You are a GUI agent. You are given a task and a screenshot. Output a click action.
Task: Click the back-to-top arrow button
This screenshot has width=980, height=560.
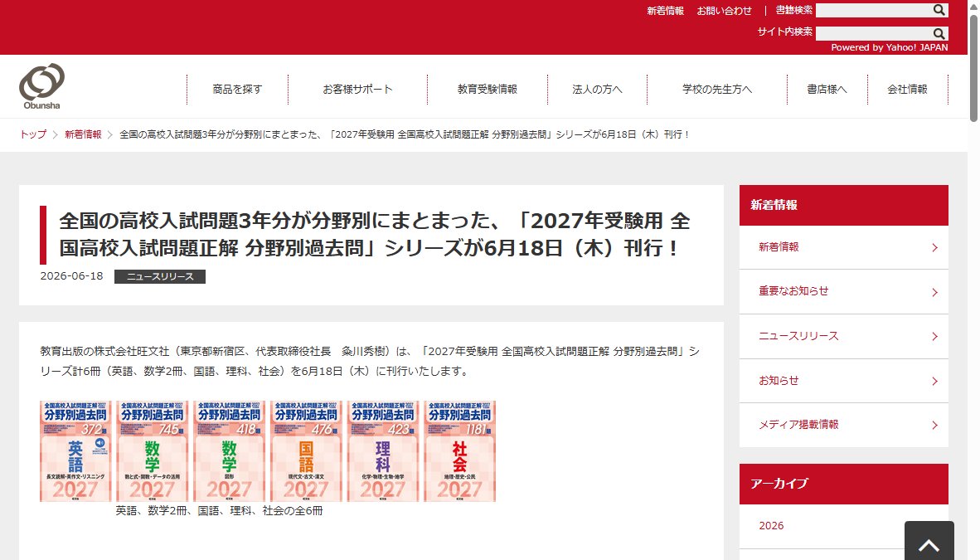click(929, 542)
